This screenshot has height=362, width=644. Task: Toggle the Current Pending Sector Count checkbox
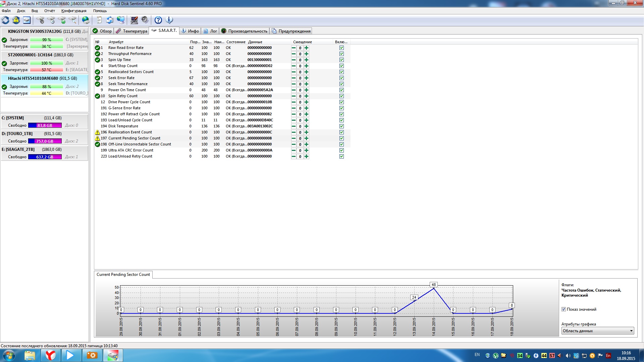tap(341, 138)
